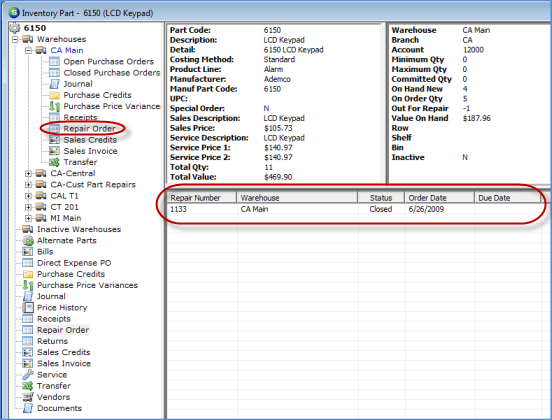The height and width of the screenshot is (420, 552).
Task: Click the Inactive Warehouses truck icon
Action: tap(28, 230)
